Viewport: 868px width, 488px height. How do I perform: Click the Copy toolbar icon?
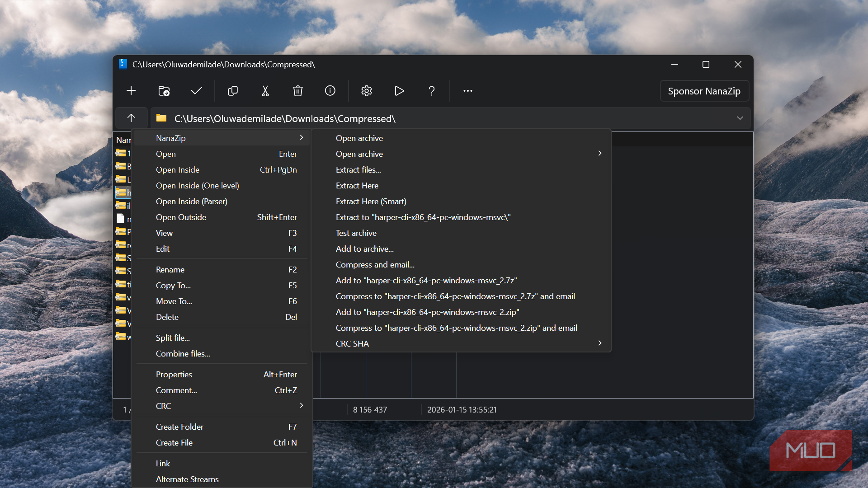click(233, 91)
